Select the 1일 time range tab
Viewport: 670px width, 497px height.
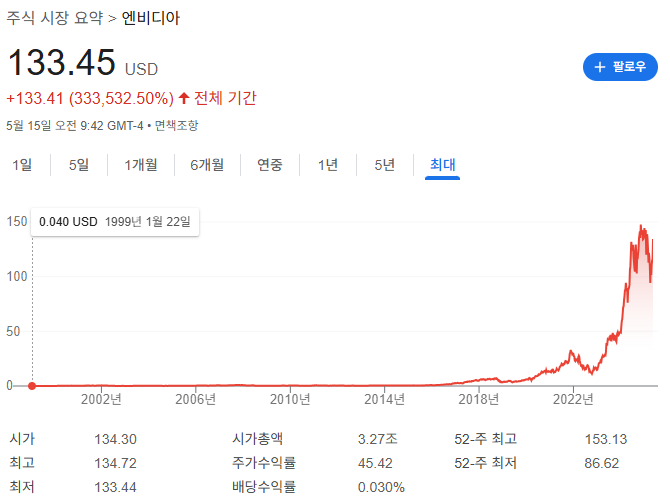[22, 165]
